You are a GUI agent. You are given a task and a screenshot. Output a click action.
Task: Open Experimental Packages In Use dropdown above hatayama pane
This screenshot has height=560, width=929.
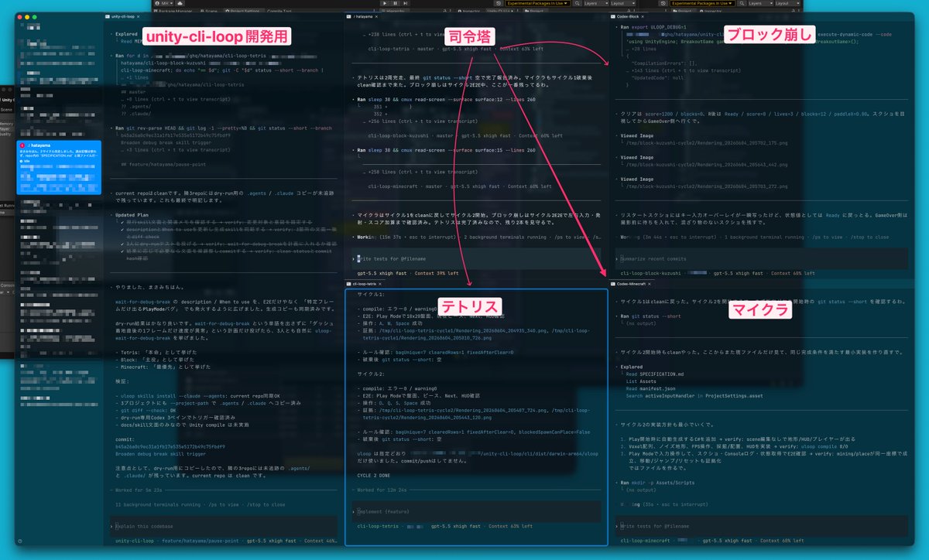point(536,3)
